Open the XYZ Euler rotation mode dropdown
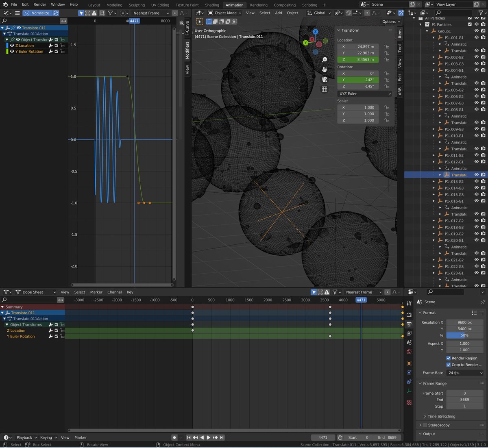 click(365, 94)
